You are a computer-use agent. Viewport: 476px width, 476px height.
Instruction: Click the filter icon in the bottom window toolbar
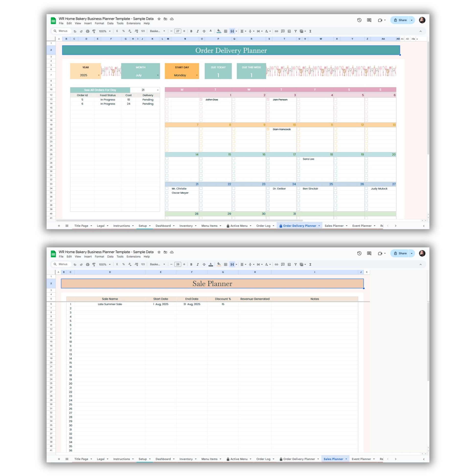(x=295, y=264)
